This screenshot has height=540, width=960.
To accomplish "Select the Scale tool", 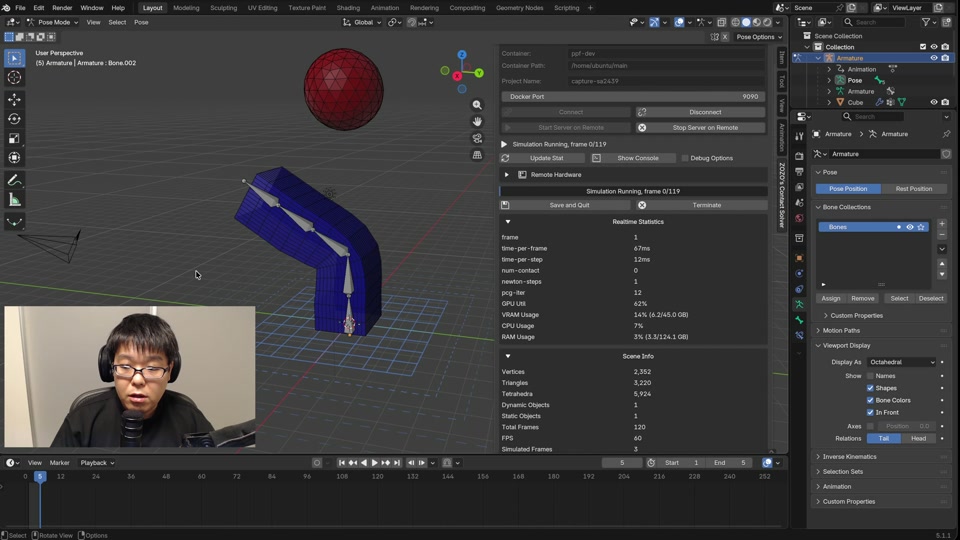I will point(14,138).
